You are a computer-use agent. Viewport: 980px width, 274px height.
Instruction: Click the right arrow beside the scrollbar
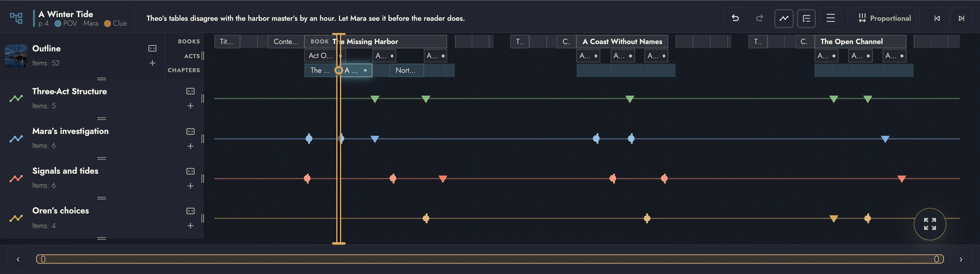(x=961, y=259)
